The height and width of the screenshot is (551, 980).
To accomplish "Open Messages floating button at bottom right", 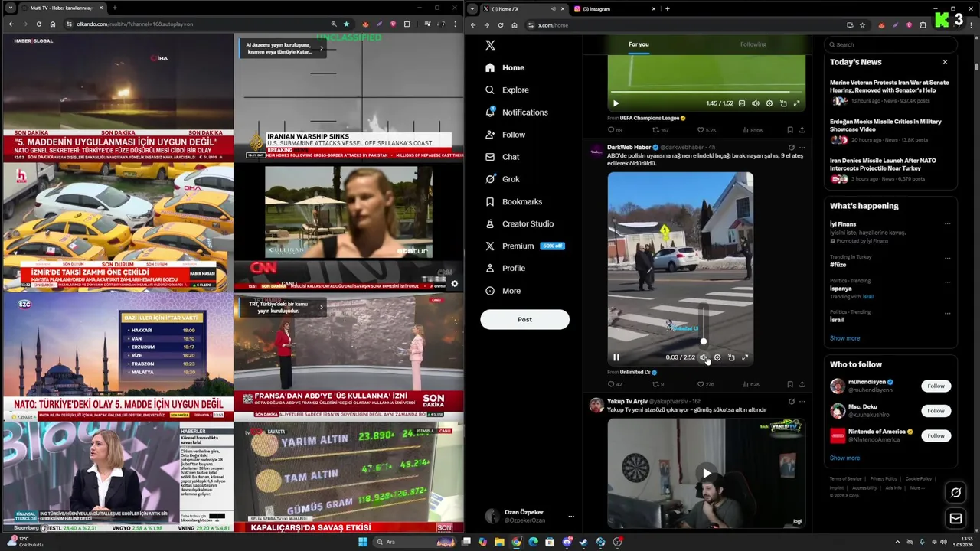I will click(955, 519).
